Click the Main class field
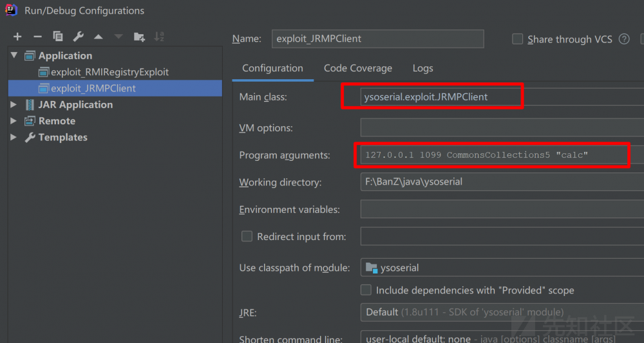This screenshot has width=644, height=343. 502,97
